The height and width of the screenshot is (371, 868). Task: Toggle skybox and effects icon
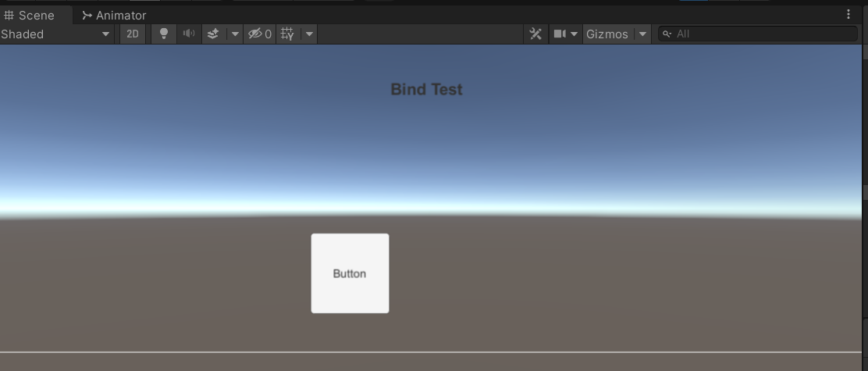point(213,34)
